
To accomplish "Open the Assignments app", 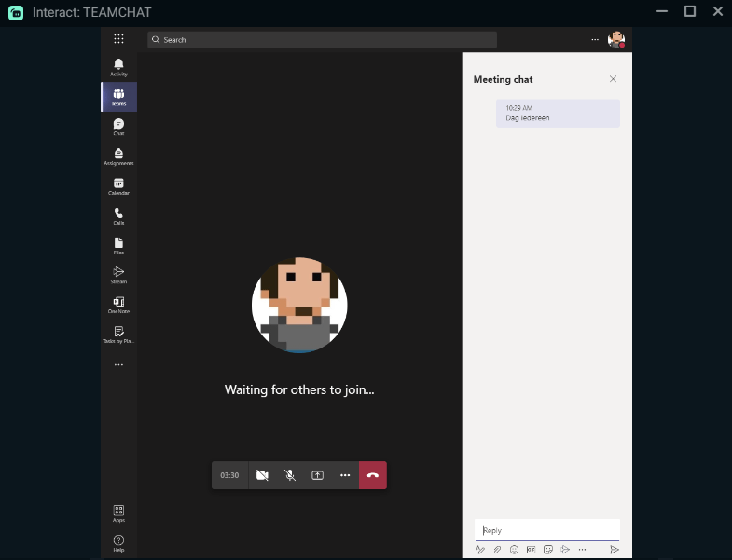I will click(x=118, y=157).
